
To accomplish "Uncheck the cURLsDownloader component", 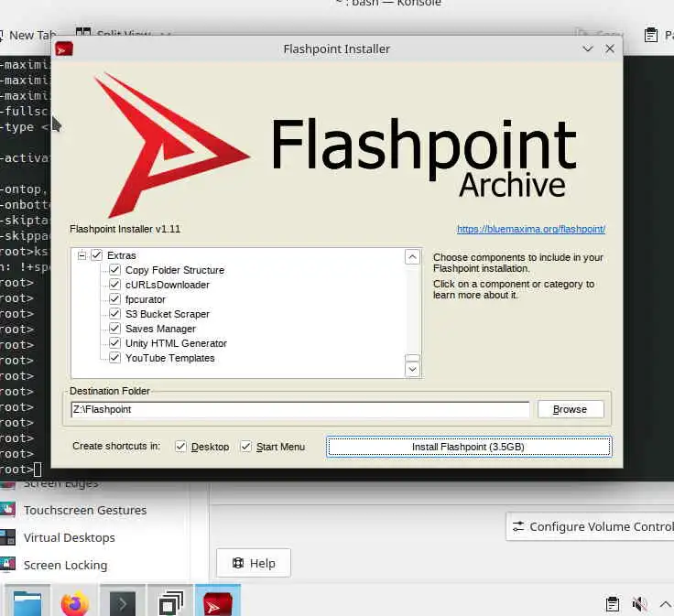I will 114,285.
